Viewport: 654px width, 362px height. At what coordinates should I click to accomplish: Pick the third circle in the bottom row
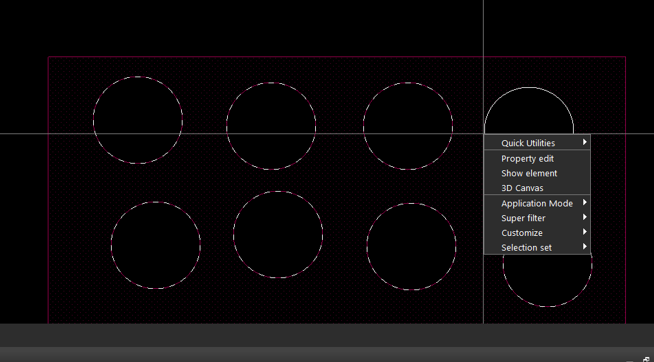click(x=411, y=246)
